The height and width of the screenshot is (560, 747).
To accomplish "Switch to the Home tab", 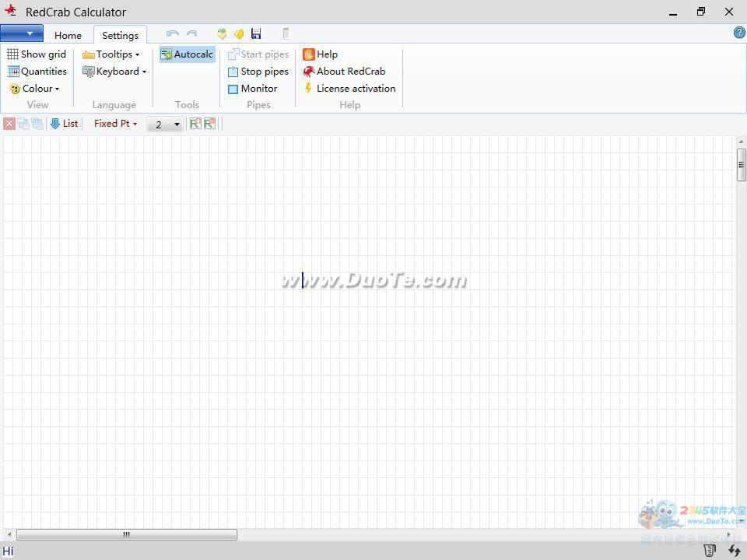I will click(68, 35).
